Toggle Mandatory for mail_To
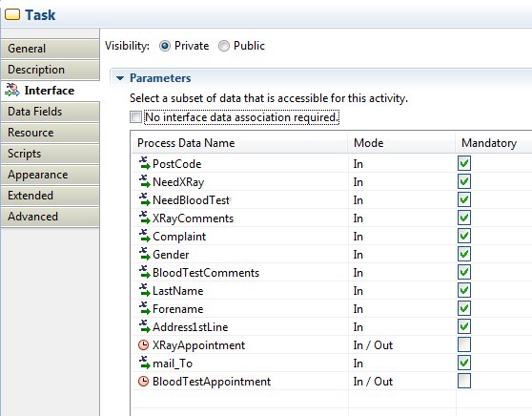The height and width of the screenshot is (416, 532). coord(464,363)
